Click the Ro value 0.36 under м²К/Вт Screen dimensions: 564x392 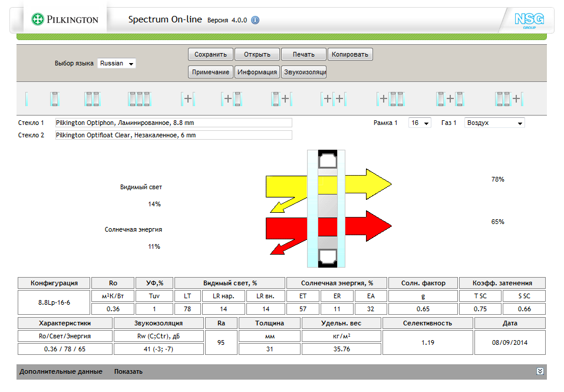(x=113, y=309)
